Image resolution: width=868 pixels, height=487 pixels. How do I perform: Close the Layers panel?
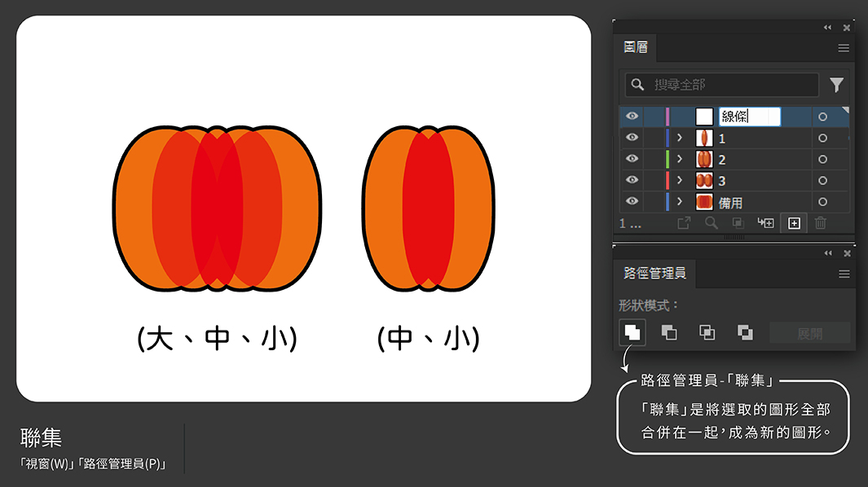tap(847, 28)
